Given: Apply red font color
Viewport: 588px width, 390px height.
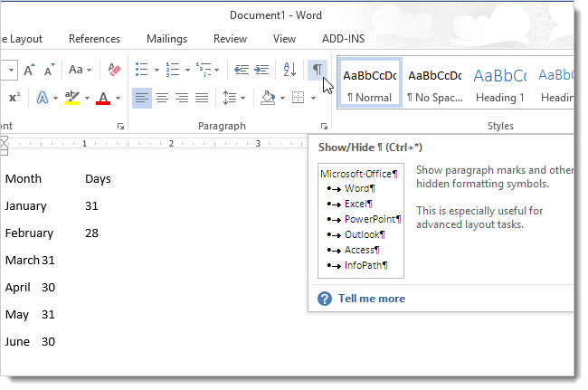Looking at the screenshot, I should click(103, 98).
